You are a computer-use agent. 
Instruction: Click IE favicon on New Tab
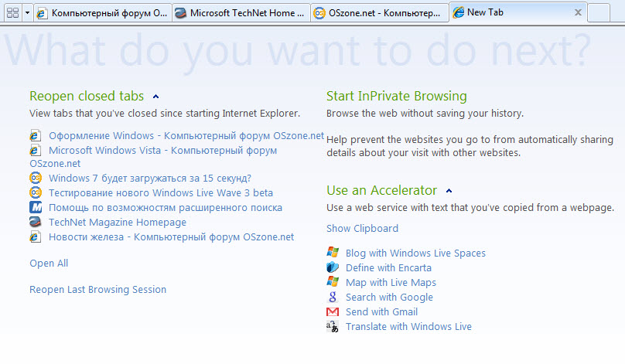(x=459, y=12)
